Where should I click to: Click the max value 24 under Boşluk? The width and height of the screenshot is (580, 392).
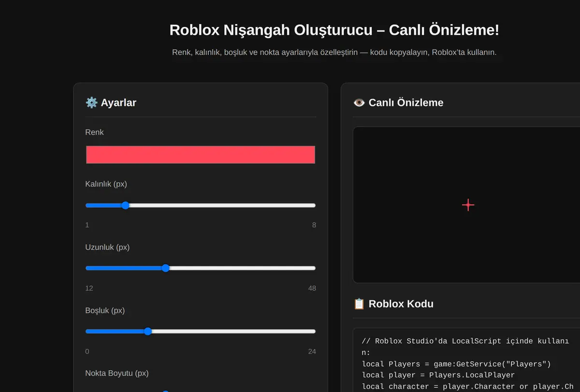312,352
